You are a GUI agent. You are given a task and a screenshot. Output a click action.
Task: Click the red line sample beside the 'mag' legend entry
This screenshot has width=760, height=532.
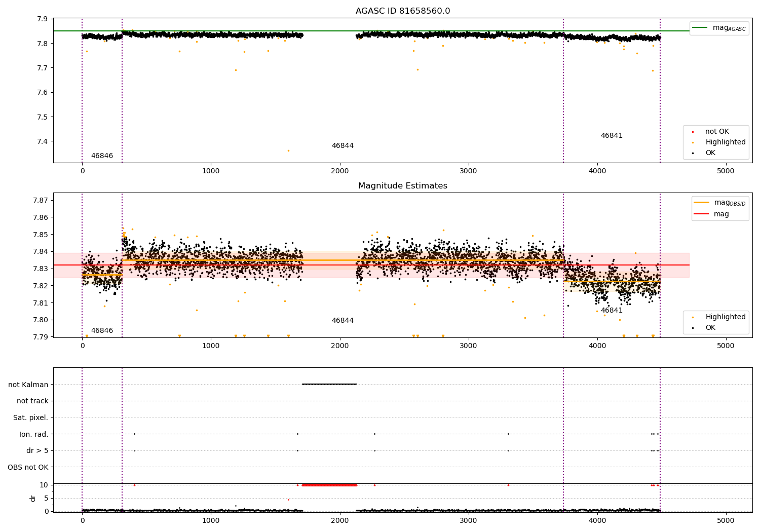702,214
